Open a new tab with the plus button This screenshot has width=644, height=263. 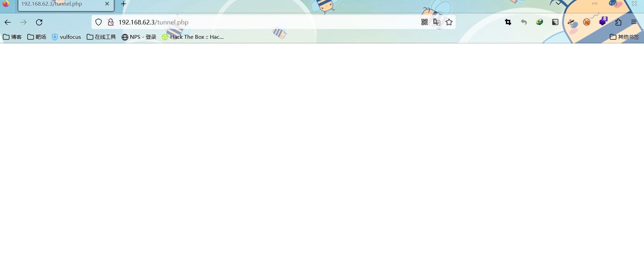click(123, 4)
